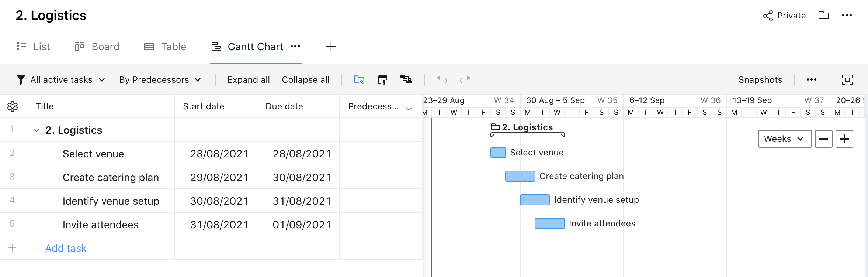Enter fullscreen mode using the expand icon

pyautogui.click(x=847, y=80)
